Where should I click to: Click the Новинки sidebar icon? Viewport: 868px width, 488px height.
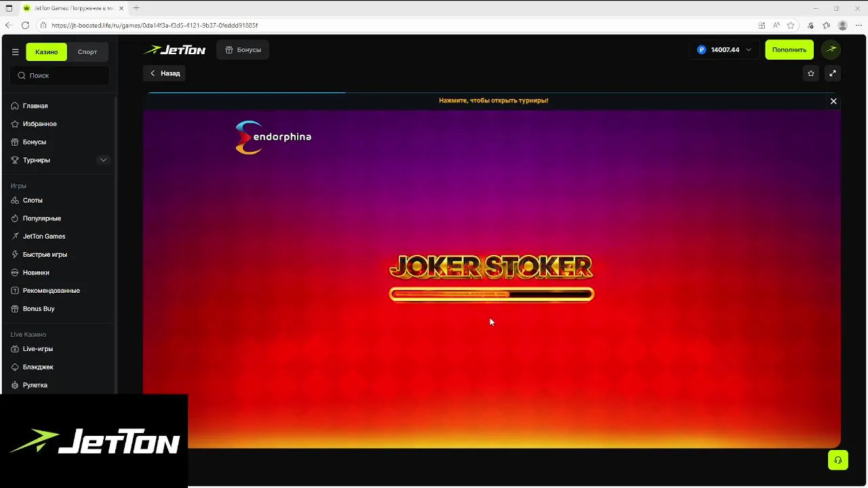[x=15, y=272]
